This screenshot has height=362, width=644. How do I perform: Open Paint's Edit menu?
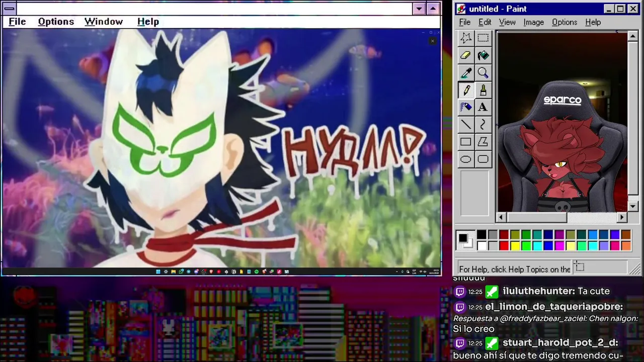[x=485, y=22]
